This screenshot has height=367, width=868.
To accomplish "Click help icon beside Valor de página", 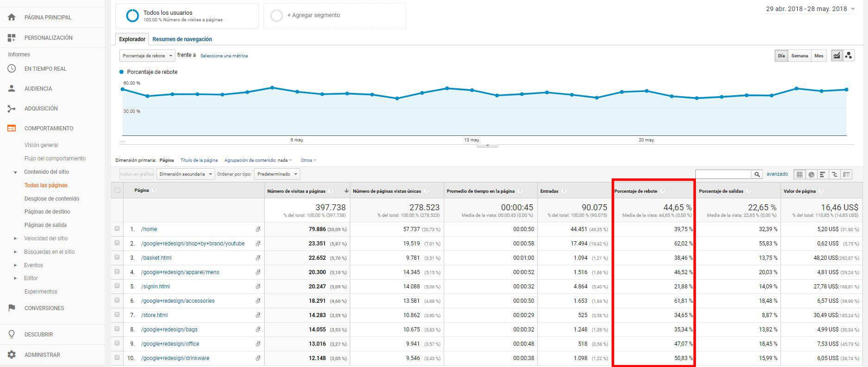I will click(x=821, y=191).
